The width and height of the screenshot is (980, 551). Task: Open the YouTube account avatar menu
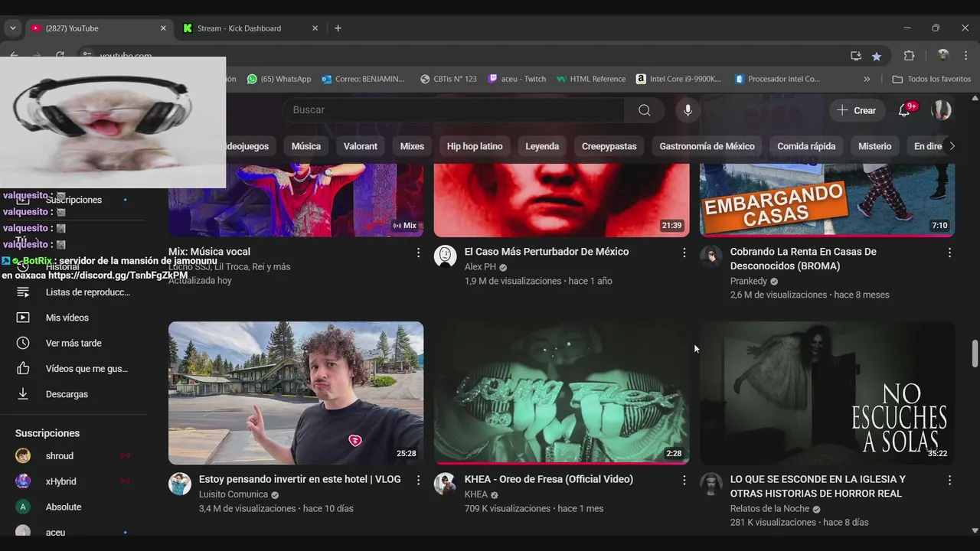941,110
